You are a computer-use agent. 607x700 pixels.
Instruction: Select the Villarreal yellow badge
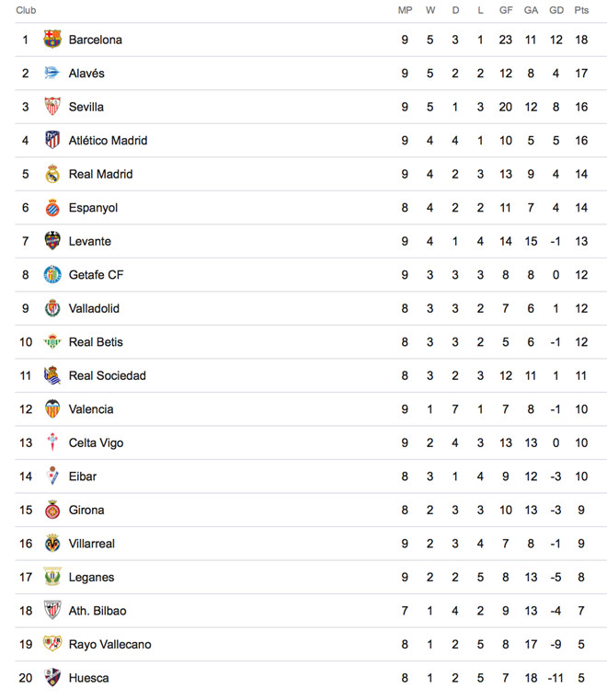coord(52,544)
